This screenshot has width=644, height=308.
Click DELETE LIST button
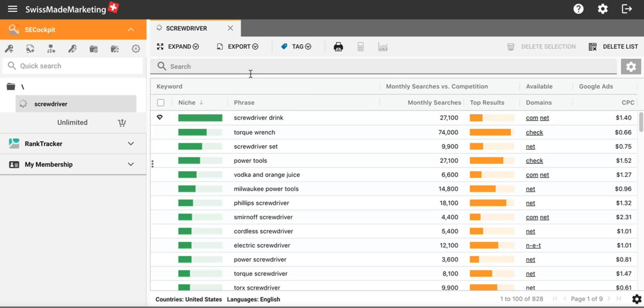613,47
